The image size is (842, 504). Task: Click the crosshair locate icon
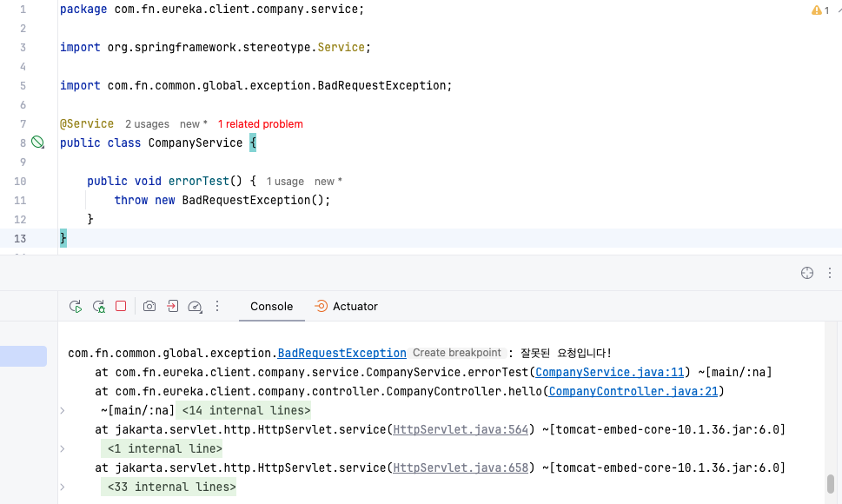click(x=807, y=273)
